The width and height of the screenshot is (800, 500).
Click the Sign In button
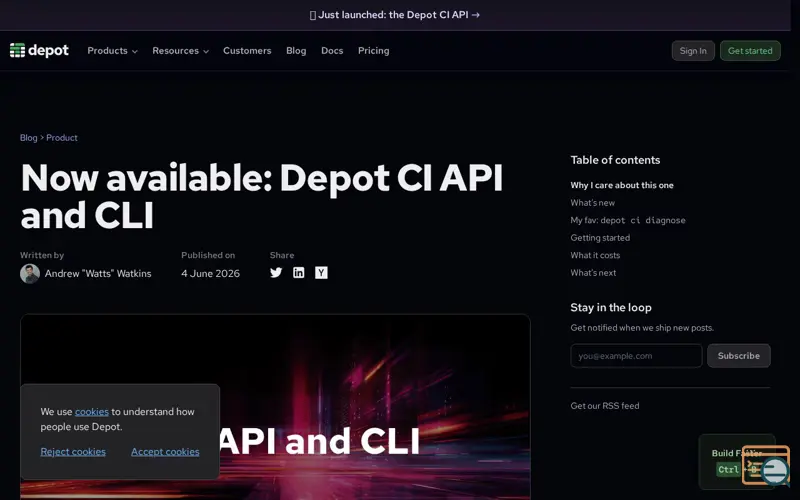[x=693, y=51]
